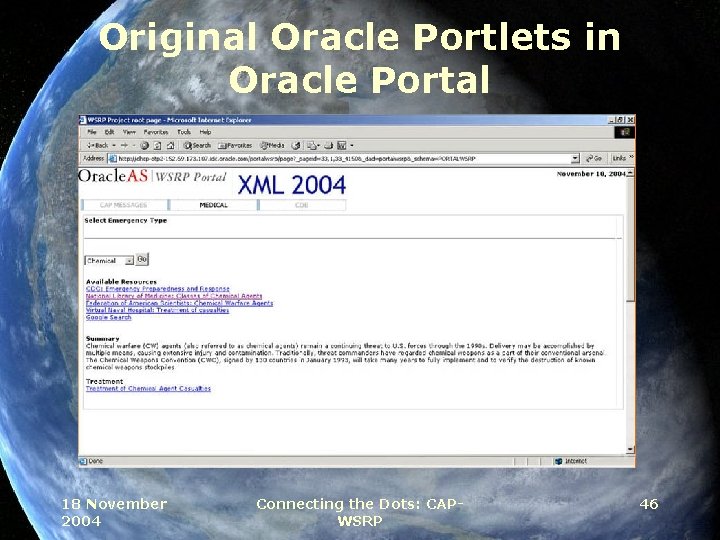Viewport: 720px width, 540px height.
Task: Click the Go button next to Chemical
Action: (x=142, y=259)
